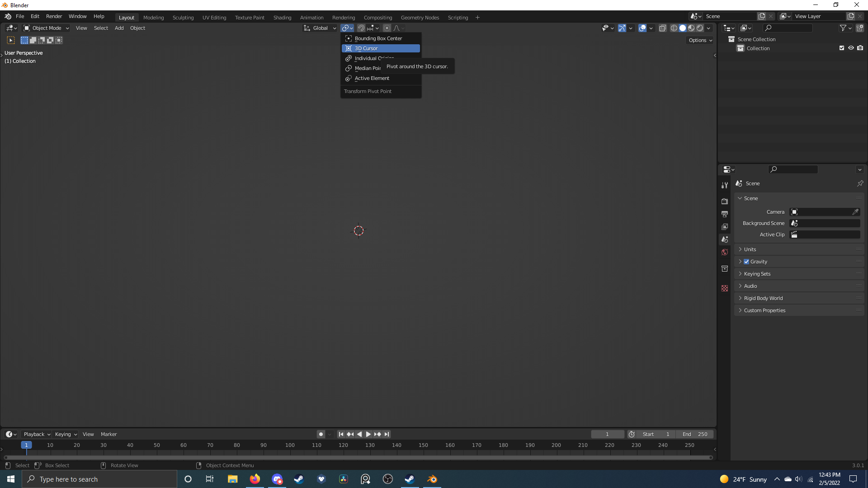The image size is (868, 488).
Task: Open the Render properties tab icon
Action: pyautogui.click(x=725, y=201)
